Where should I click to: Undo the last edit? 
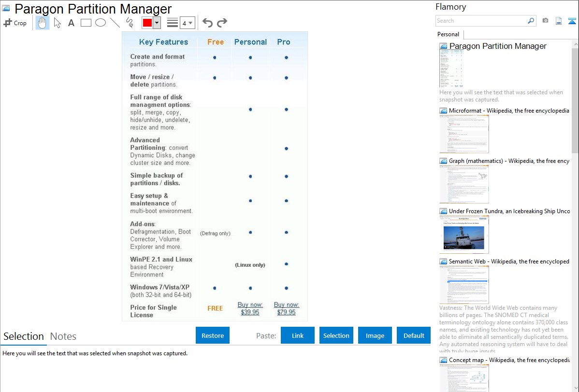pyautogui.click(x=207, y=23)
